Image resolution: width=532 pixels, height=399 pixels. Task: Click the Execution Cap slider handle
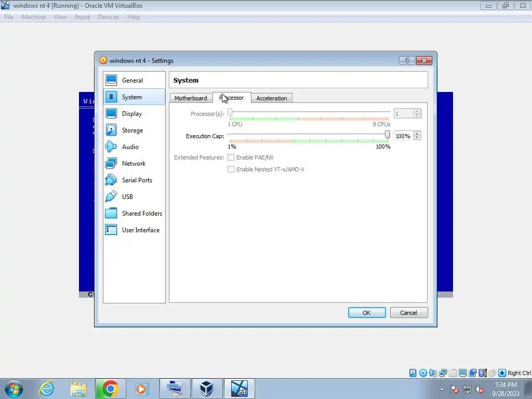(x=387, y=135)
